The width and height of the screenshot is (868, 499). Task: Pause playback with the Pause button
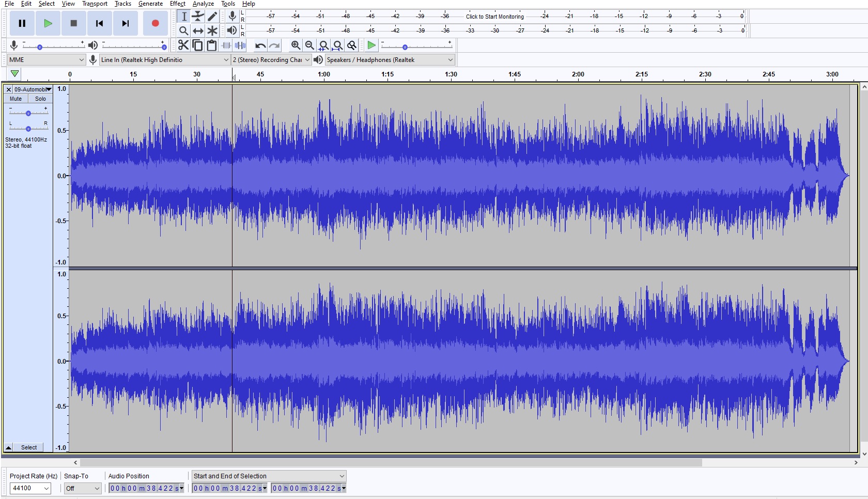[x=22, y=23]
